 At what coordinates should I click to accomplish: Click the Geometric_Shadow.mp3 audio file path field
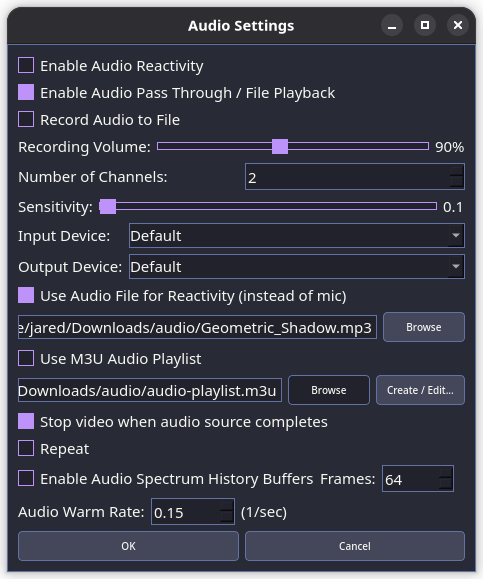197,327
